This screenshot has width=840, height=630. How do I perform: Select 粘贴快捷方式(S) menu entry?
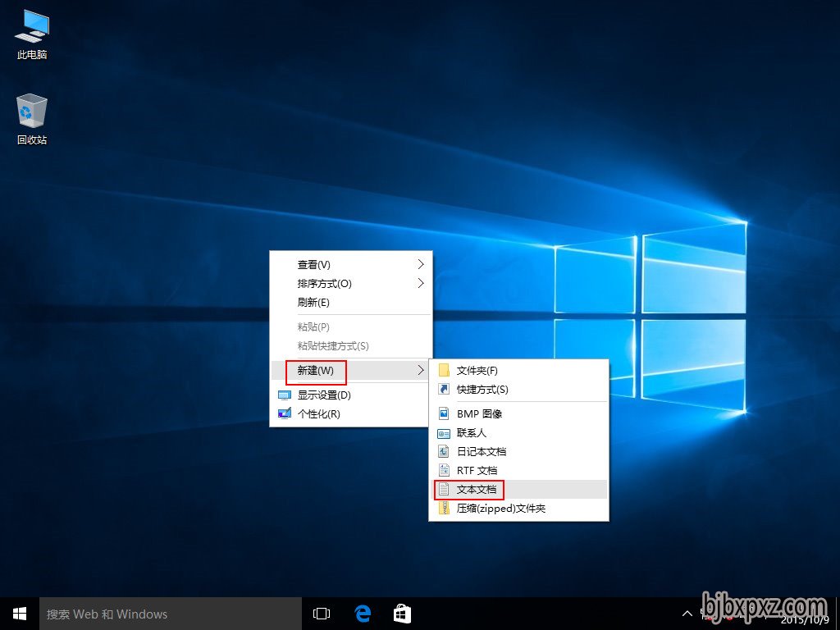351,346
